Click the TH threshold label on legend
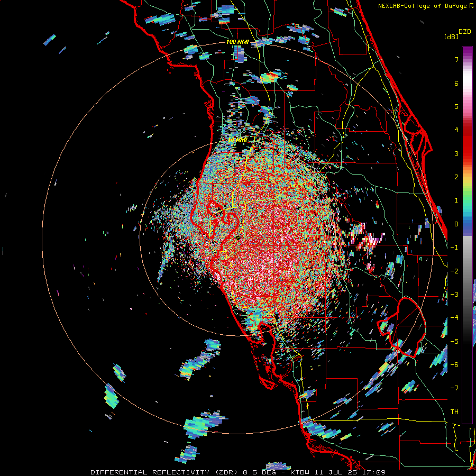 click(454, 412)
